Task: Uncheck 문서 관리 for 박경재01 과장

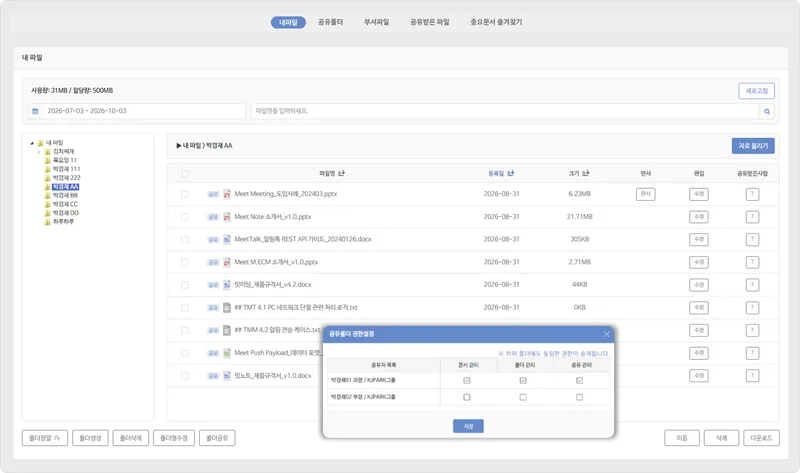Action: point(467,381)
